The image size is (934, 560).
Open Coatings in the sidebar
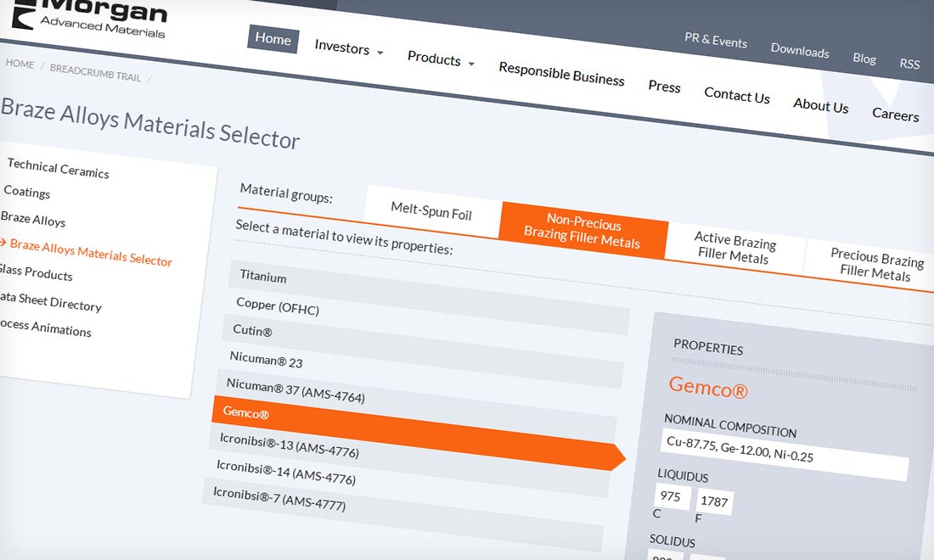(27, 193)
